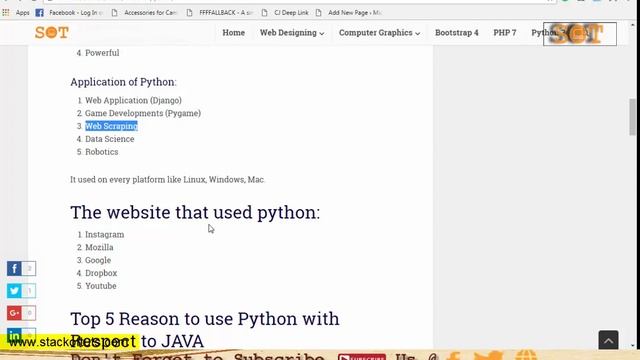
Task: Open the Accessories for Cam bookmark
Action: (x=144, y=13)
